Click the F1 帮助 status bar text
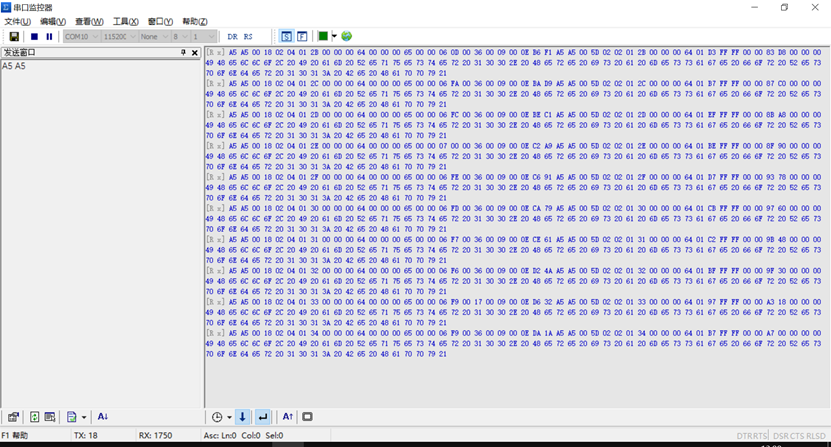The width and height of the screenshot is (831, 447). point(14,435)
